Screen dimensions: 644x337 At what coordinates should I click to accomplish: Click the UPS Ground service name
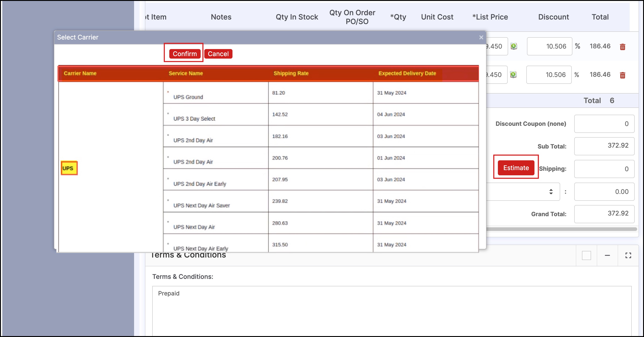tap(188, 97)
